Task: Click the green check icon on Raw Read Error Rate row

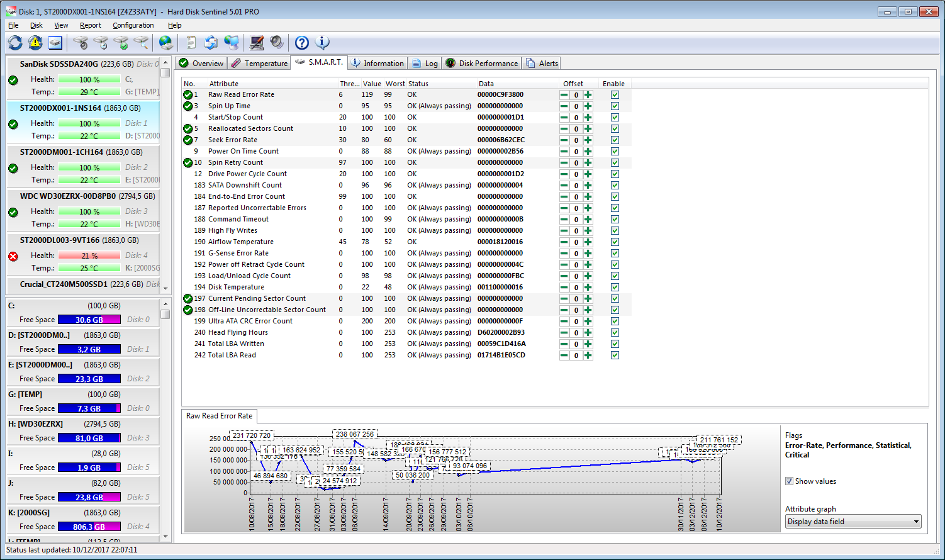Action: (187, 95)
